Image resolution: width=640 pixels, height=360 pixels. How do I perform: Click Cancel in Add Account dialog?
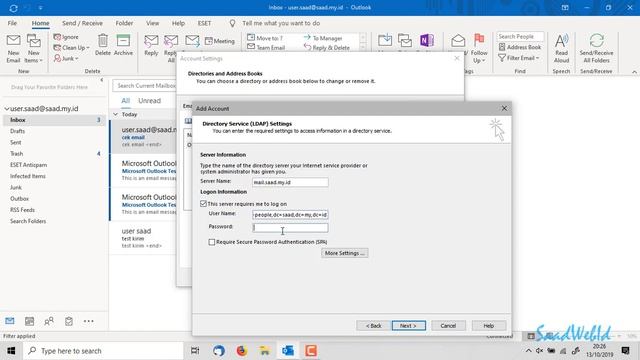(x=448, y=326)
